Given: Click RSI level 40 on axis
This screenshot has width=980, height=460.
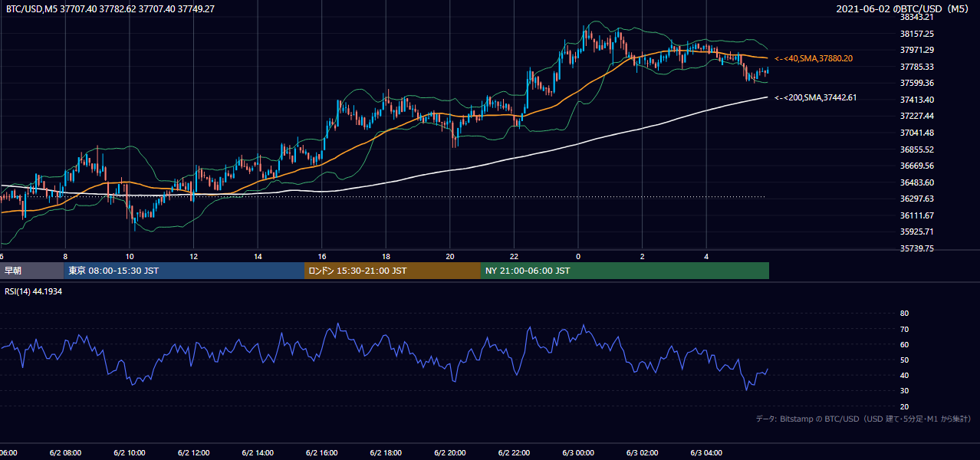Looking at the screenshot, I should click(x=904, y=376).
